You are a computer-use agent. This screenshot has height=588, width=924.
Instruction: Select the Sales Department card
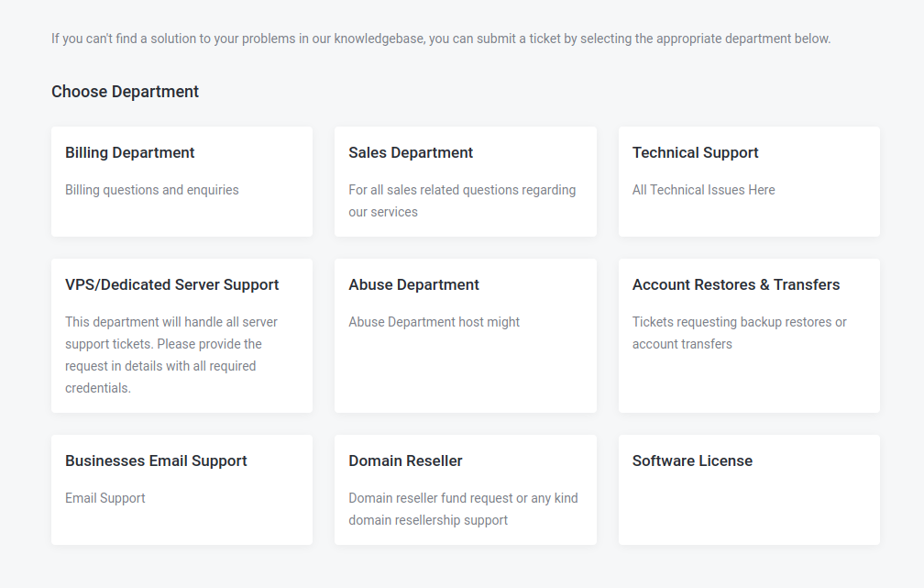coord(466,182)
